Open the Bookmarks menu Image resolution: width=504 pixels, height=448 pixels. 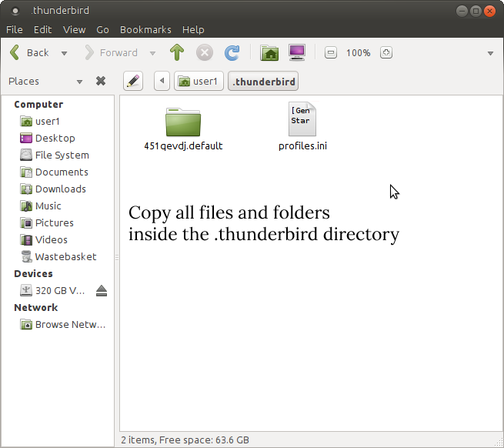[x=145, y=29]
